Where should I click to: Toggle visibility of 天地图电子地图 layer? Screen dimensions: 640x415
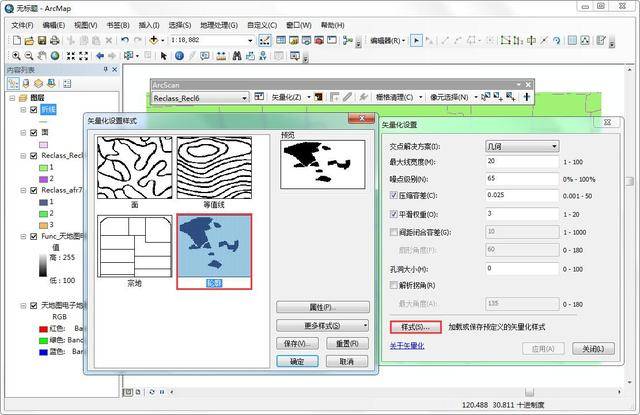(34, 305)
